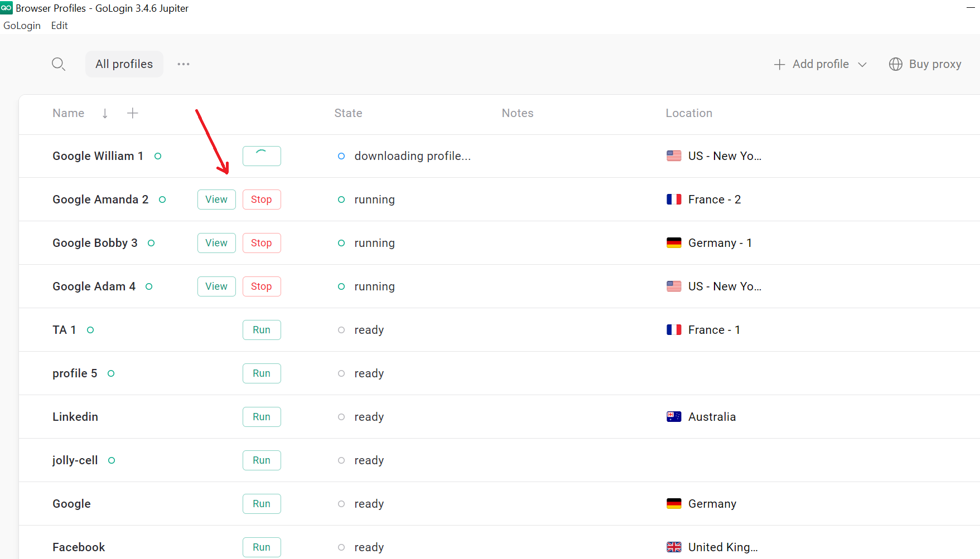
Task: Stop the Google Adam 4 profile
Action: click(x=262, y=286)
